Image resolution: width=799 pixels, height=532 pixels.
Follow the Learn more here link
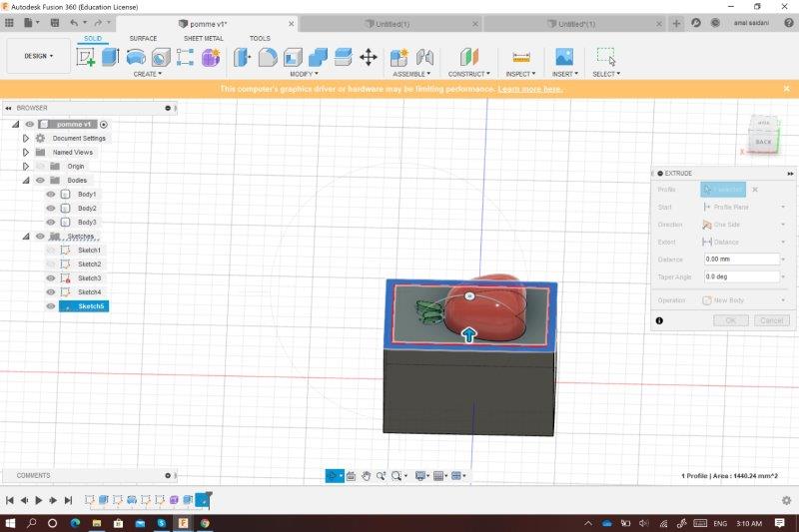530,89
